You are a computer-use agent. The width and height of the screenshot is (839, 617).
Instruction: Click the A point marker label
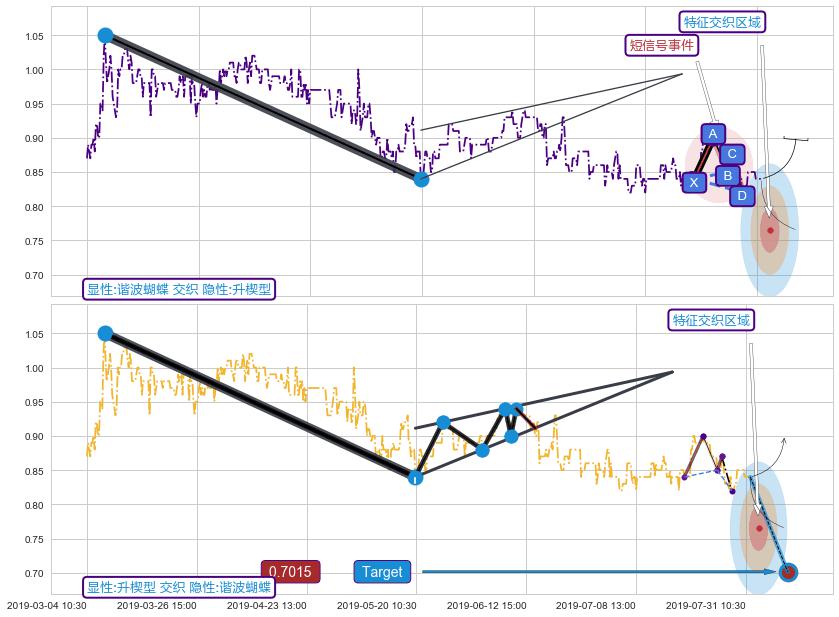[x=713, y=134]
